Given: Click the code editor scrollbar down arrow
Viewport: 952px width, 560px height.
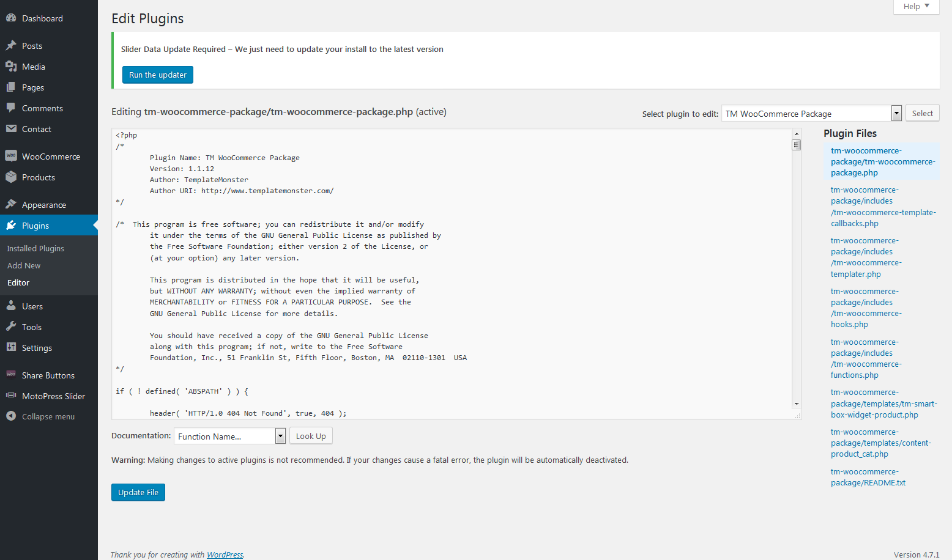Looking at the screenshot, I should coord(796,404).
